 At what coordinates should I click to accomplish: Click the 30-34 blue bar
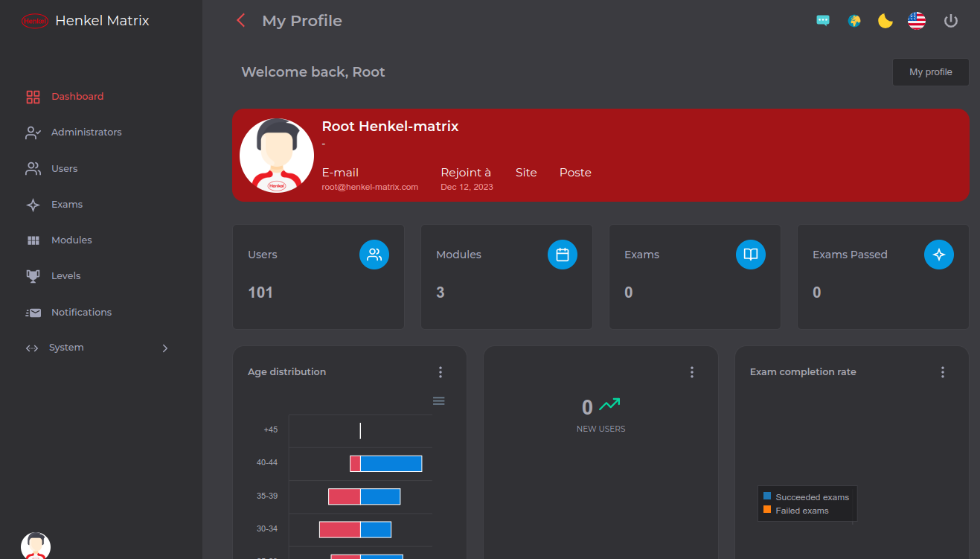(376, 529)
